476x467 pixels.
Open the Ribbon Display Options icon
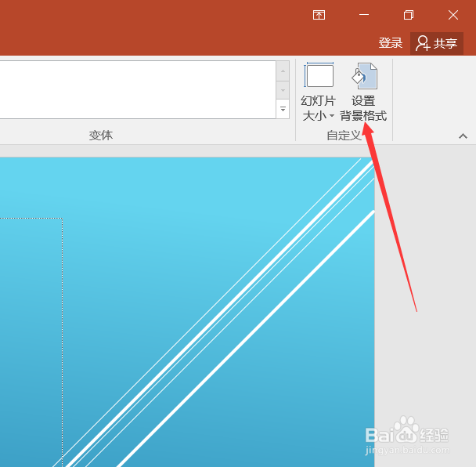[319, 15]
